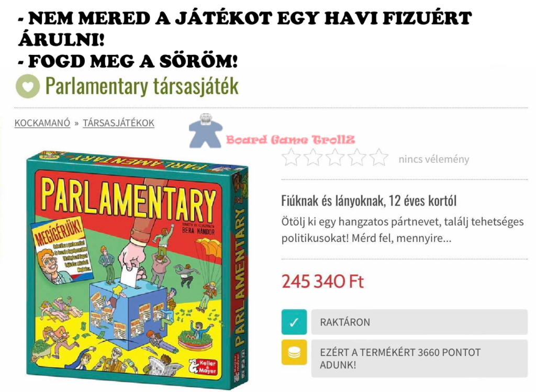Select the second rating star
This screenshot has width=536, height=392.
point(313,158)
